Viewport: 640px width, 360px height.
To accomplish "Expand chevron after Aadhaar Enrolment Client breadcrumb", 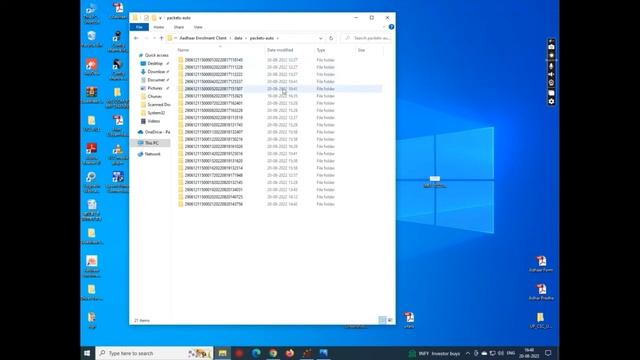I will pyautogui.click(x=230, y=38).
